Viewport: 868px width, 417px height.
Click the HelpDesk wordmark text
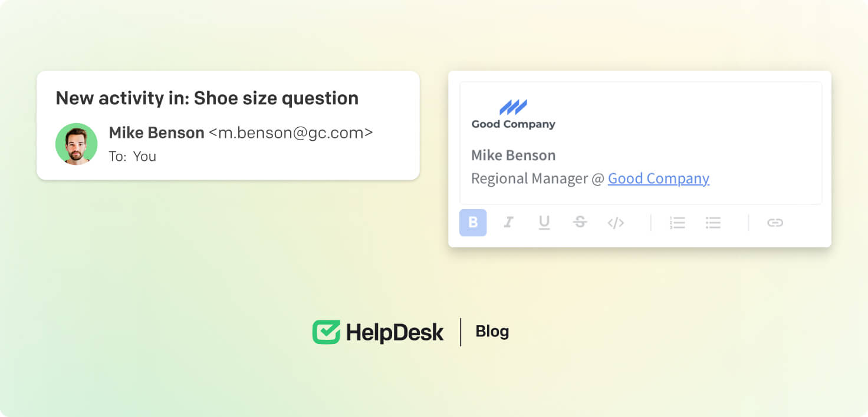point(394,333)
